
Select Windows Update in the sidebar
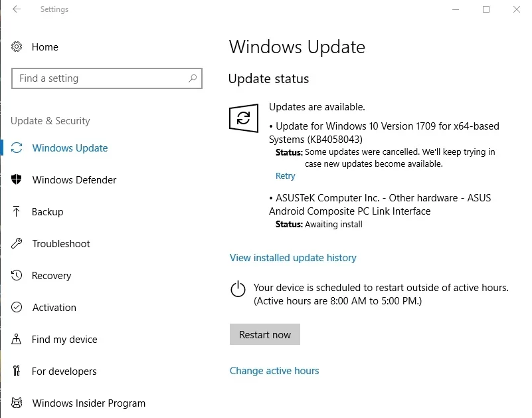70,148
